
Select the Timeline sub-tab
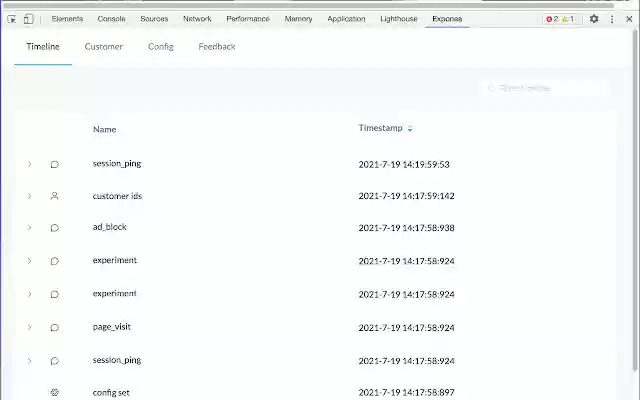tap(43, 47)
